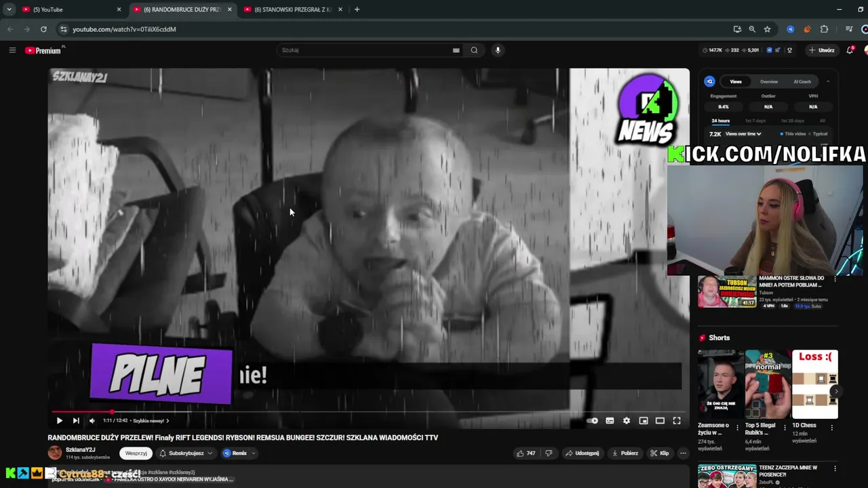Go to YouTube Premium home logo
This screenshot has width=868, height=488.
43,50
